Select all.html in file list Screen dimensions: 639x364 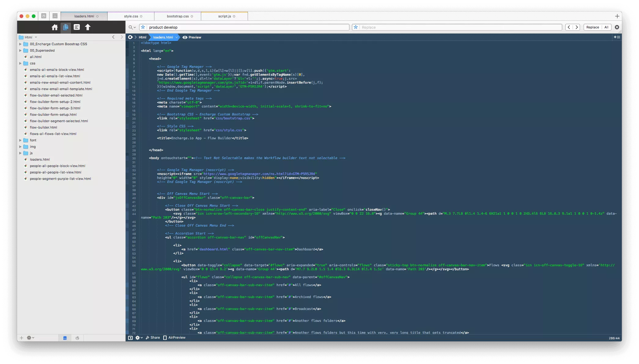(35, 57)
